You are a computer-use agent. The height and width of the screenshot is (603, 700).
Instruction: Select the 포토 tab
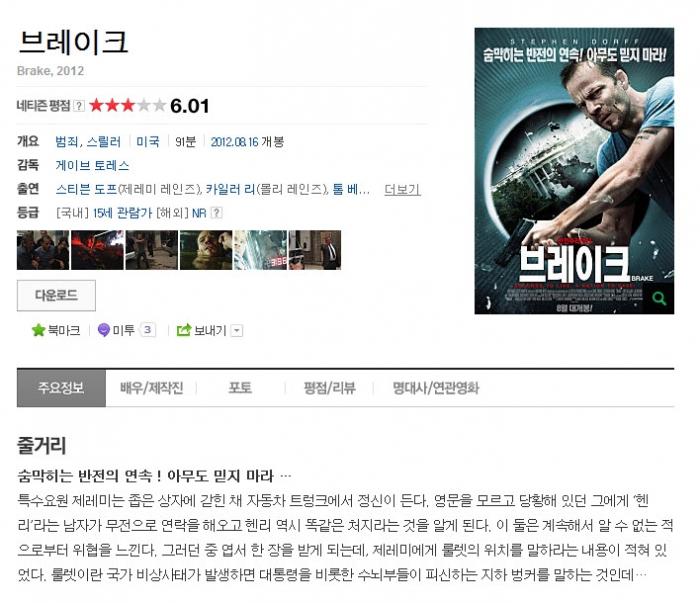(240, 388)
